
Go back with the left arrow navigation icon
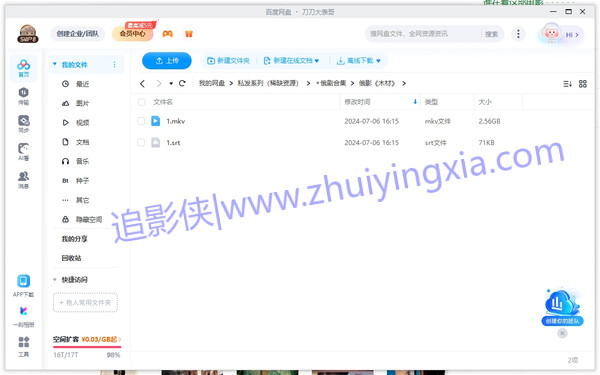tap(142, 83)
